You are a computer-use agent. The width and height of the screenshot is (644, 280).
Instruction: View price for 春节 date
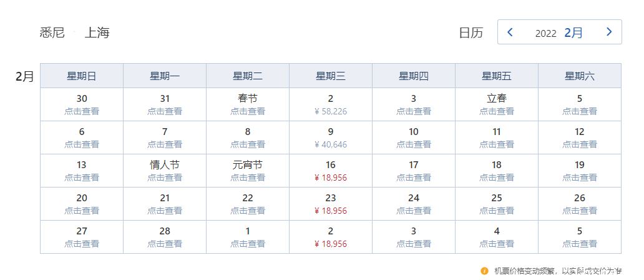point(248,104)
